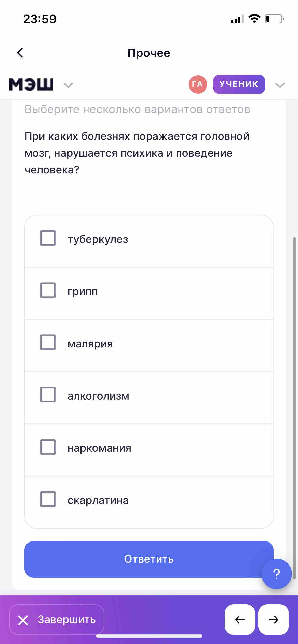Go to previous question with left arrow
The height and width of the screenshot is (644, 298).
[240, 619]
